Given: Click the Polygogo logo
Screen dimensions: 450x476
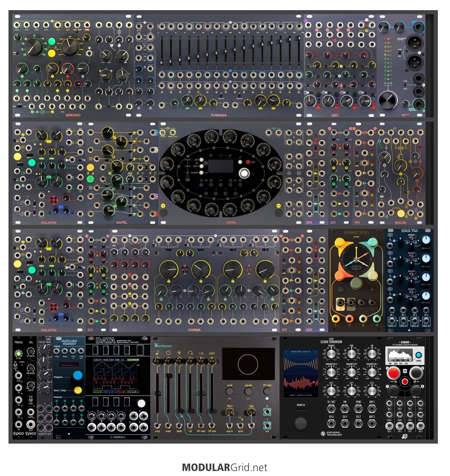Looking at the screenshot, I should 163,345.
